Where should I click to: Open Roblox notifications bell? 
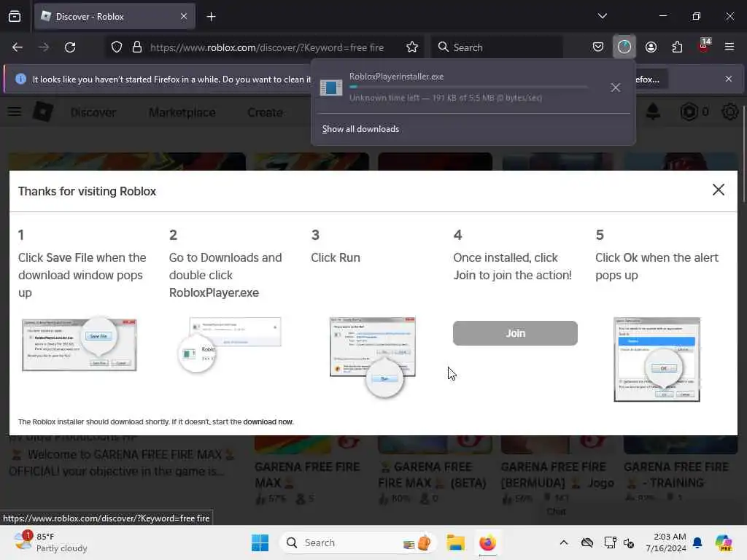coord(653,112)
